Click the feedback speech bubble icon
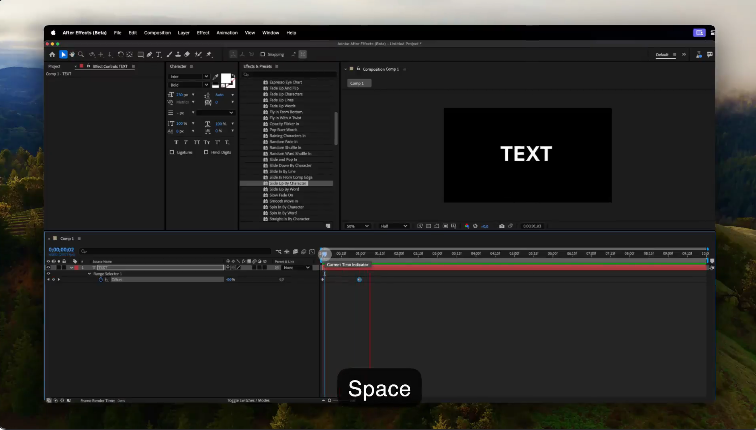 (x=710, y=54)
